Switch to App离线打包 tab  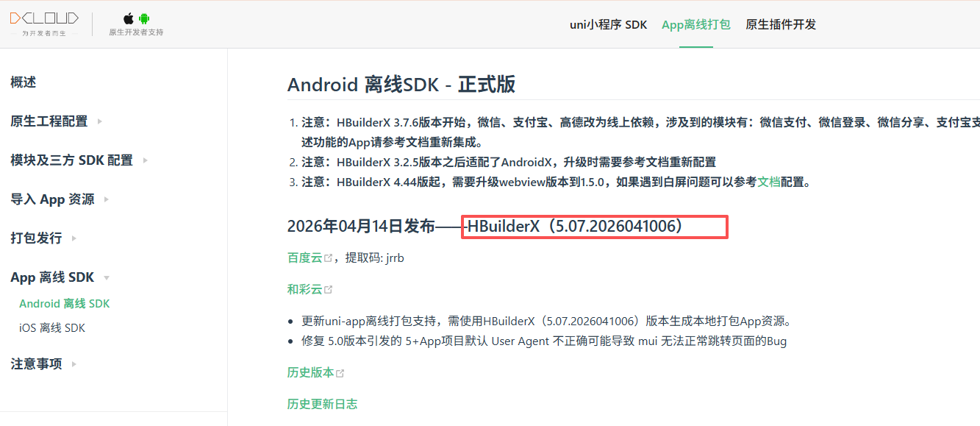(x=696, y=24)
